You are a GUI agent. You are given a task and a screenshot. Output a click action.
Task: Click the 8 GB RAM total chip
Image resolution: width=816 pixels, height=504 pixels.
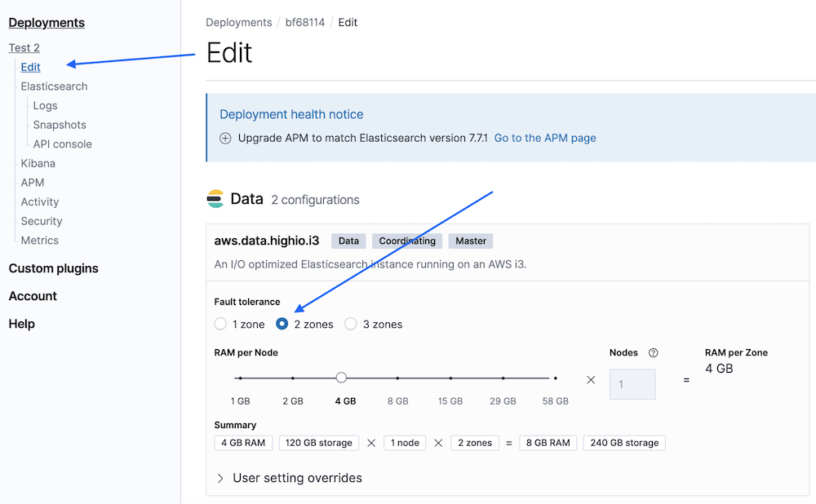click(x=548, y=443)
